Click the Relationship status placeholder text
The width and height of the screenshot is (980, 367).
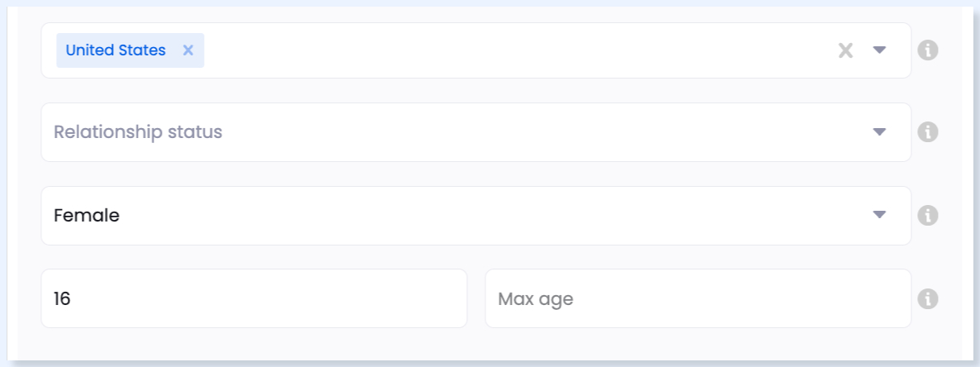pyautogui.click(x=138, y=132)
